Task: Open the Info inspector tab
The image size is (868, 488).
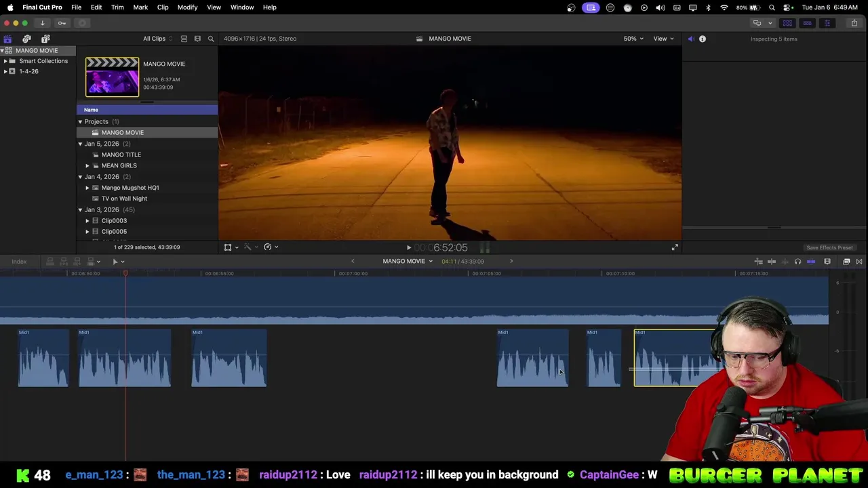Action: pos(703,39)
